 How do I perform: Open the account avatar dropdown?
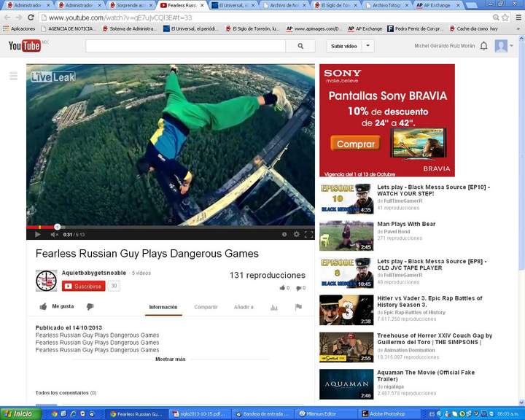pyautogui.click(x=504, y=46)
